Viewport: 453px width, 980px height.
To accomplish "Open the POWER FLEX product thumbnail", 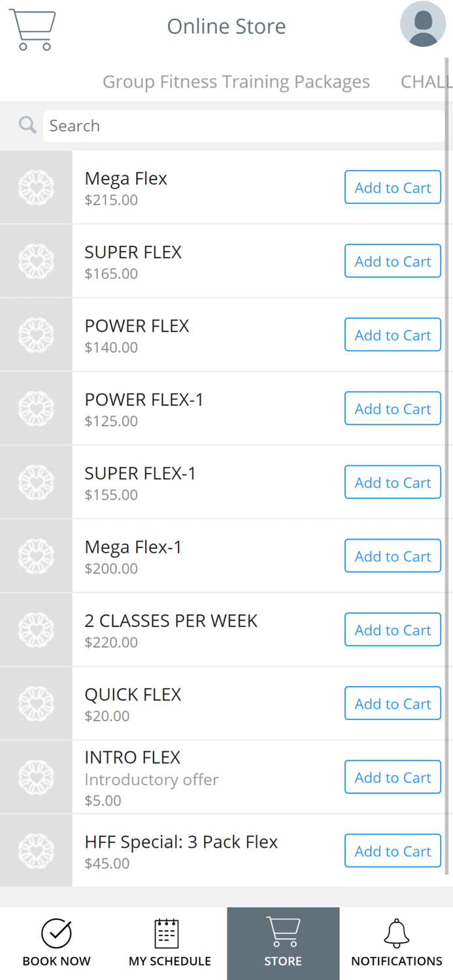I will coord(35,334).
